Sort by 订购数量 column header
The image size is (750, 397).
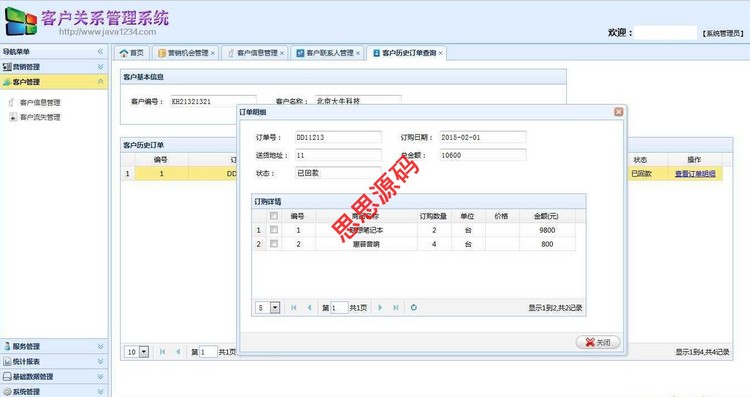(433, 216)
